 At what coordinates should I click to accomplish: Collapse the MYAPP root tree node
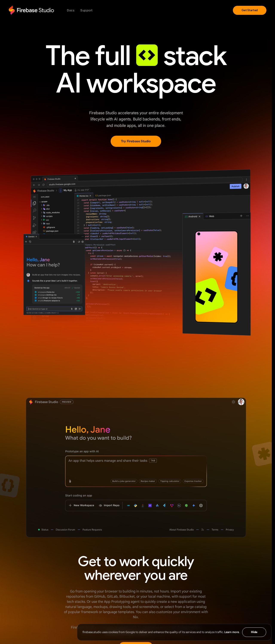coord(44,202)
